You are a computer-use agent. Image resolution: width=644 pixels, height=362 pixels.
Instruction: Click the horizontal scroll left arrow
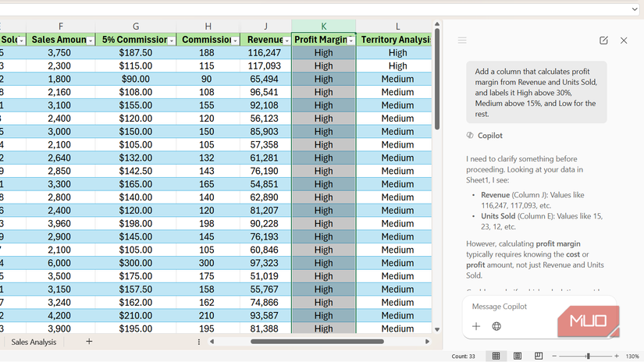click(212, 342)
